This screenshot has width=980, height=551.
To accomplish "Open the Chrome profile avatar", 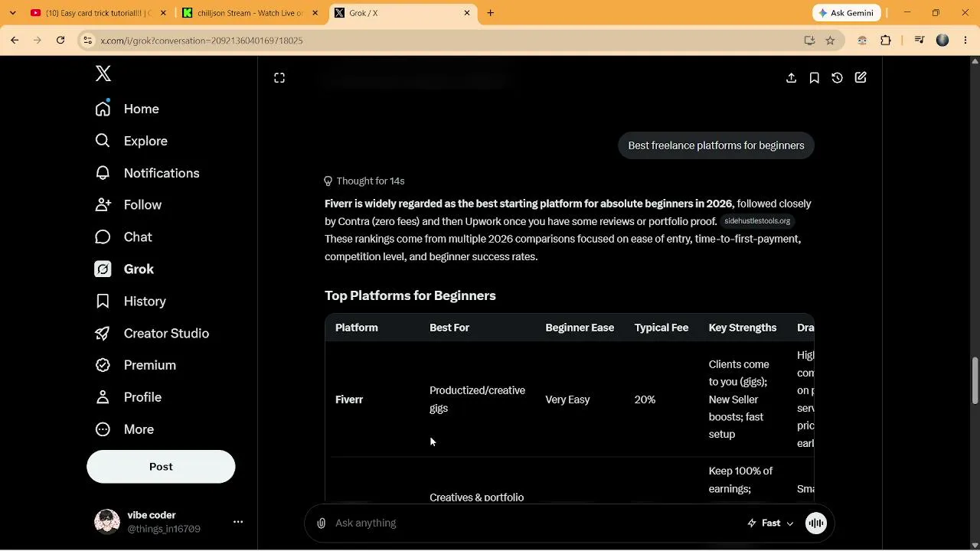I will point(942,41).
